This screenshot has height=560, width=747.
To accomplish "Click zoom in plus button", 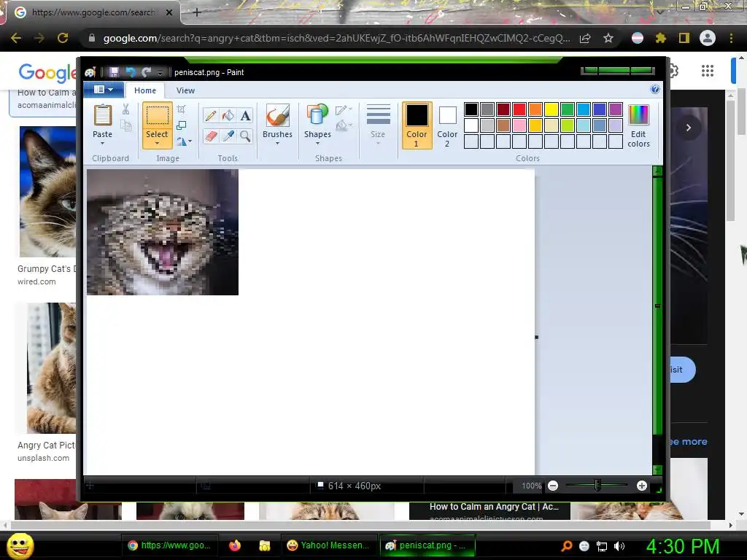I will tap(642, 486).
